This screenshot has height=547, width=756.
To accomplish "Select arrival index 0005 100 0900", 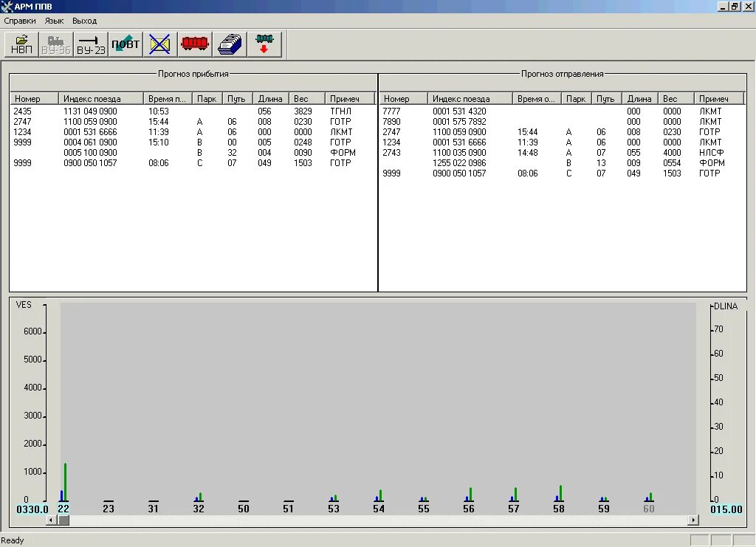I will (x=90, y=153).
